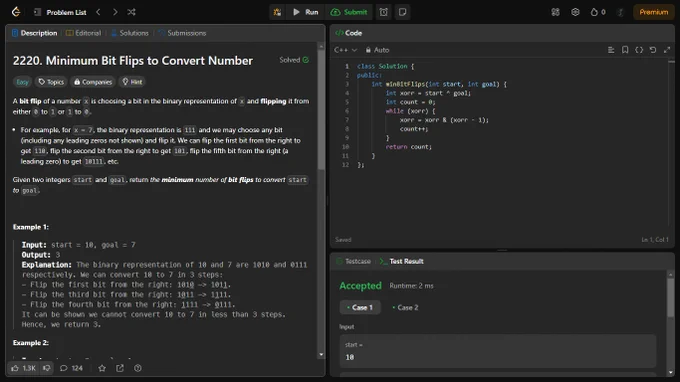Click the bookmark icon in code toolbar
This screenshot has width=680, height=382.
click(x=625, y=50)
